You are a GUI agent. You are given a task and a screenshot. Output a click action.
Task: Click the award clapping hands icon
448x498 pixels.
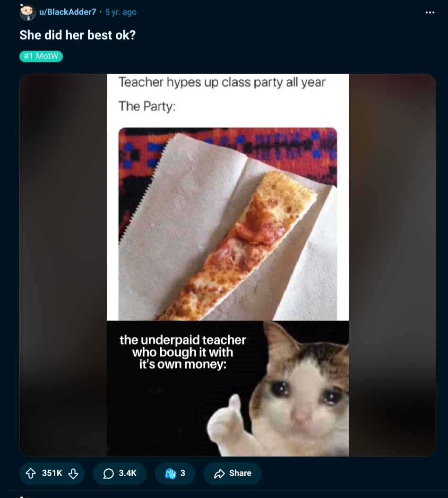(x=170, y=473)
